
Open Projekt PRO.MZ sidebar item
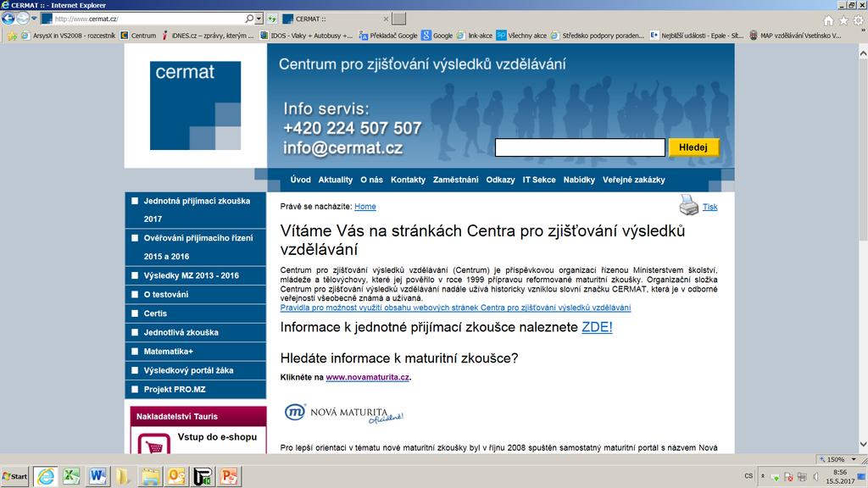[x=196, y=390]
